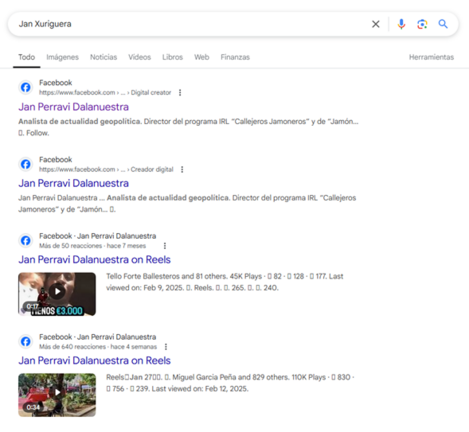Click the snippet mentioning 'Miguel Garcia Peña'
Image resolution: width=469 pixels, height=432 pixels.
pos(230,383)
